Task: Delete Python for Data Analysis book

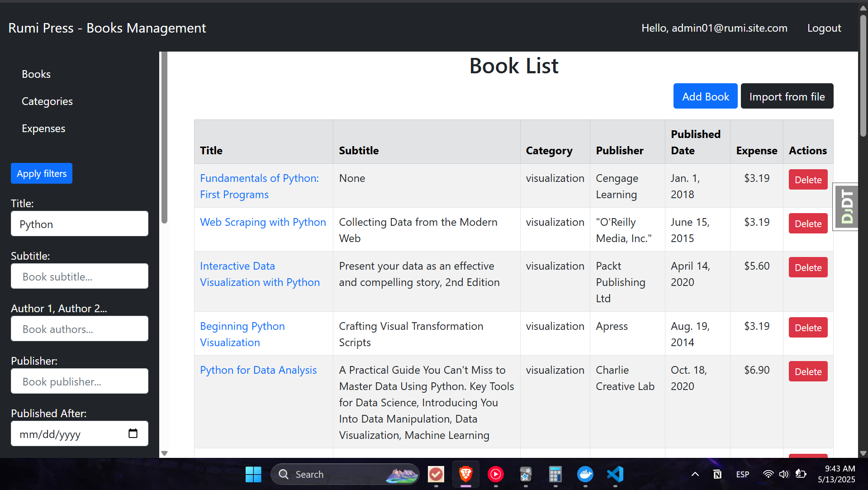Action: (808, 371)
